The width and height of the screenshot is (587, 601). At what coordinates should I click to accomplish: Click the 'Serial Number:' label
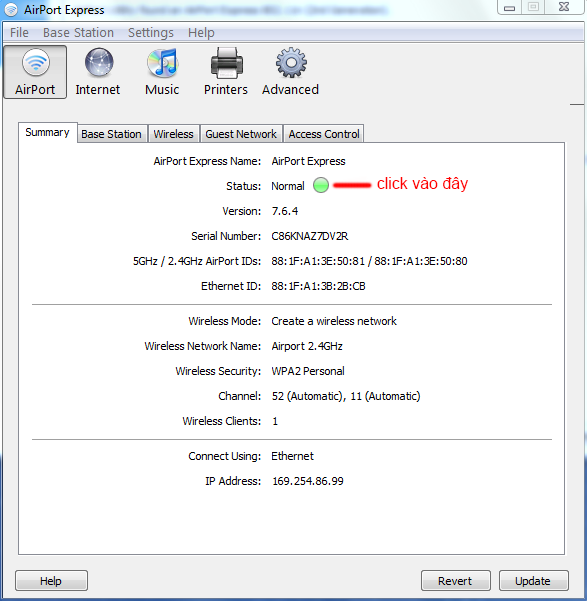pyautogui.click(x=226, y=236)
